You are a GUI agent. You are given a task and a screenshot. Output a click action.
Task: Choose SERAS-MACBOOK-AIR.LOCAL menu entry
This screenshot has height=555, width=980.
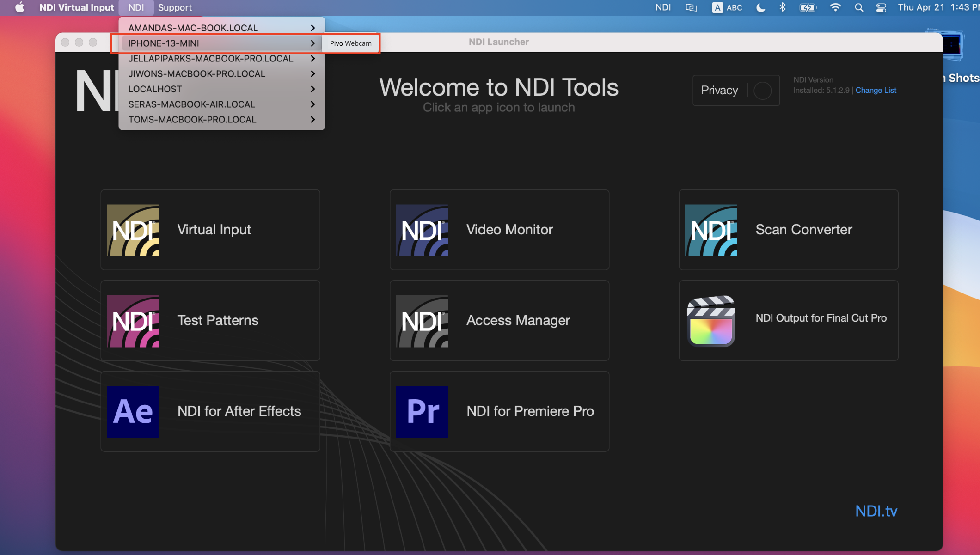click(x=221, y=104)
